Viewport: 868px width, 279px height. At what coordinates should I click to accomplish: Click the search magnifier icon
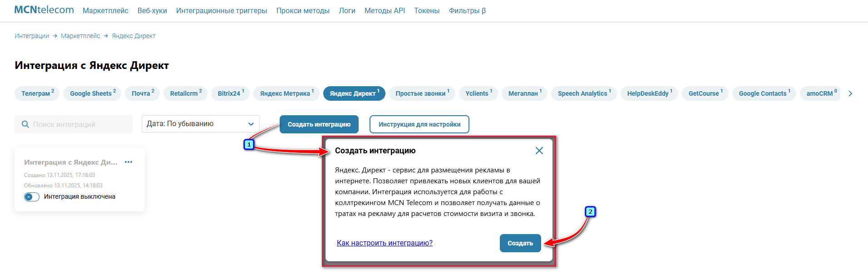[25, 124]
